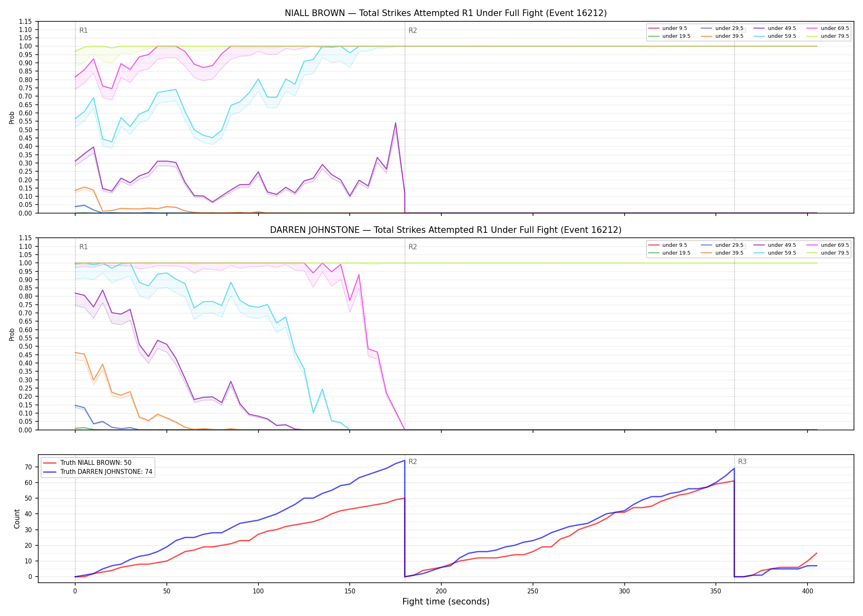Click the 1.15 tick on Niall Brown chart
Image resolution: width=863 pixels, height=616 pixels.
click(x=25, y=21)
